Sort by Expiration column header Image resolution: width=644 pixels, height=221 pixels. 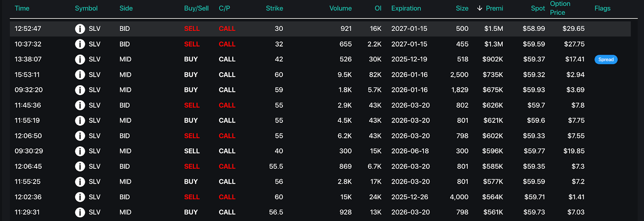tap(406, 8)
